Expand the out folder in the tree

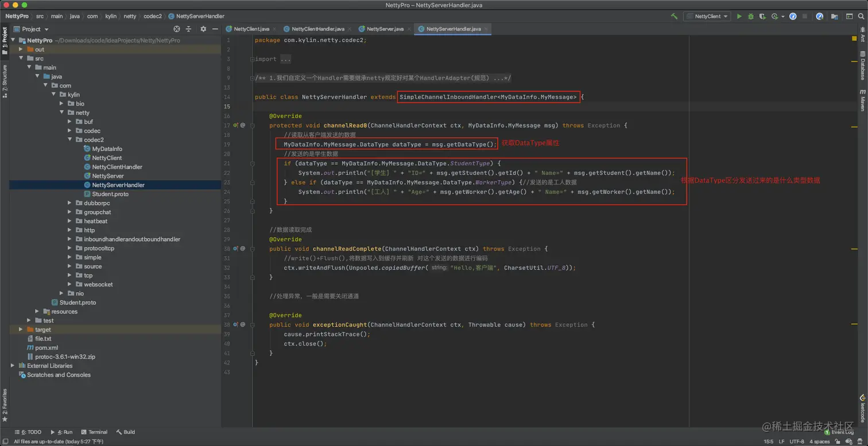pyautogui.click(x=21, y=49)
